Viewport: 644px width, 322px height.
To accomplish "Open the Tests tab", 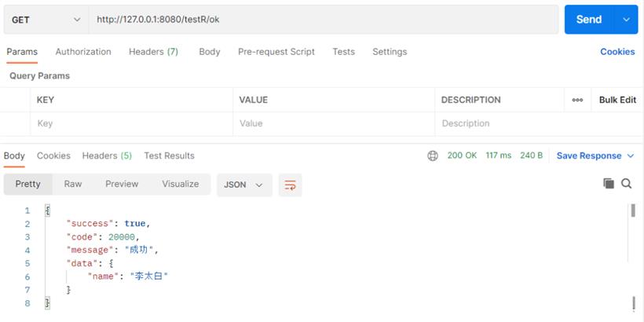I will point(344,52).
